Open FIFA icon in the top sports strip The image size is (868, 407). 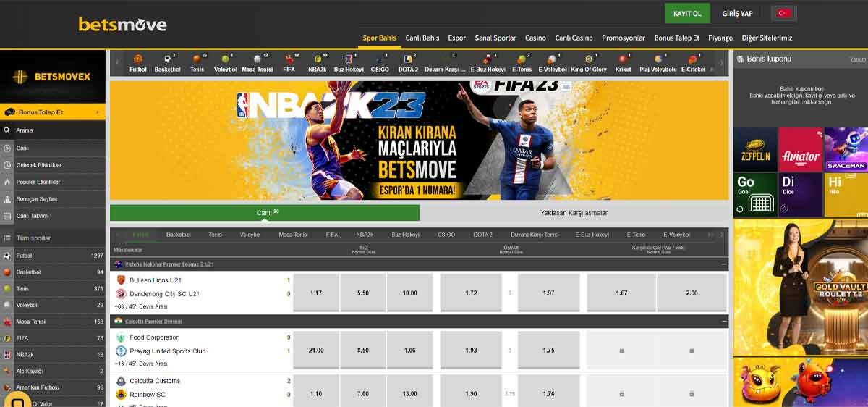click(289, 63)
